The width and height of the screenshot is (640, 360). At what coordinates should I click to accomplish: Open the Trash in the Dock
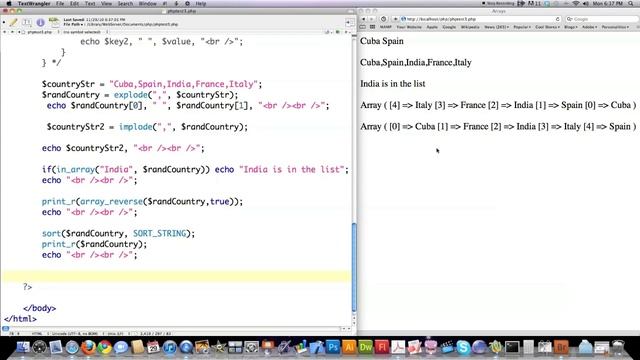pyautogui.click(x=618, y=347)
